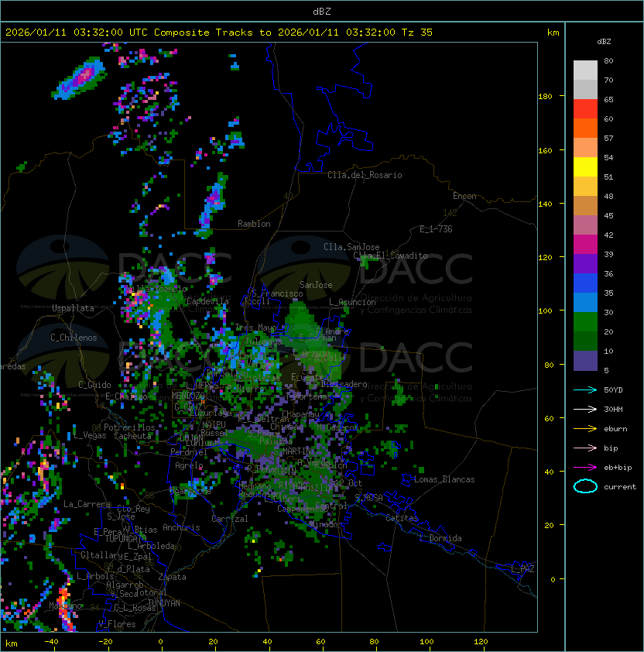644x652 pixels.
Task: Click the 'Catitas' location label
Action: (402, 518)
